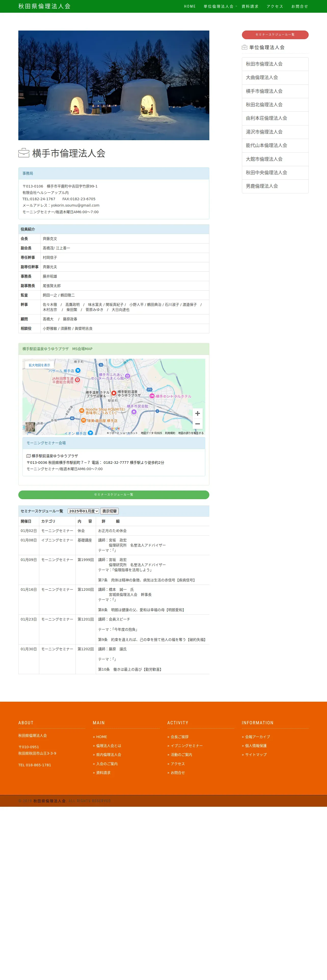Open 男鹿倫理法人会 in the sidebar list
The height and width of the screenshot is (980, 327).
pyautogui.click(x=275, y=186)
